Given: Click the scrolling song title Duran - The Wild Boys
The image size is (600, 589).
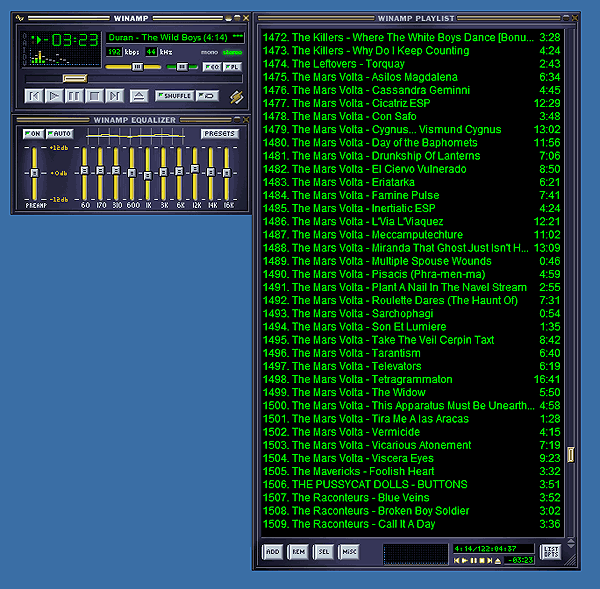Looking at the screenshot, I should pyautogui.click(x=175, y=38).
